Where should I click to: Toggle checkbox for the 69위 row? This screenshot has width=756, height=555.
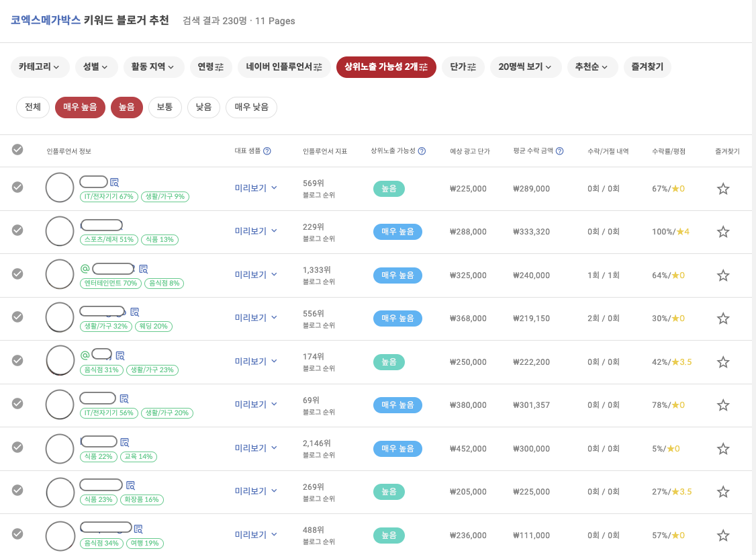[x=17, y=403]
